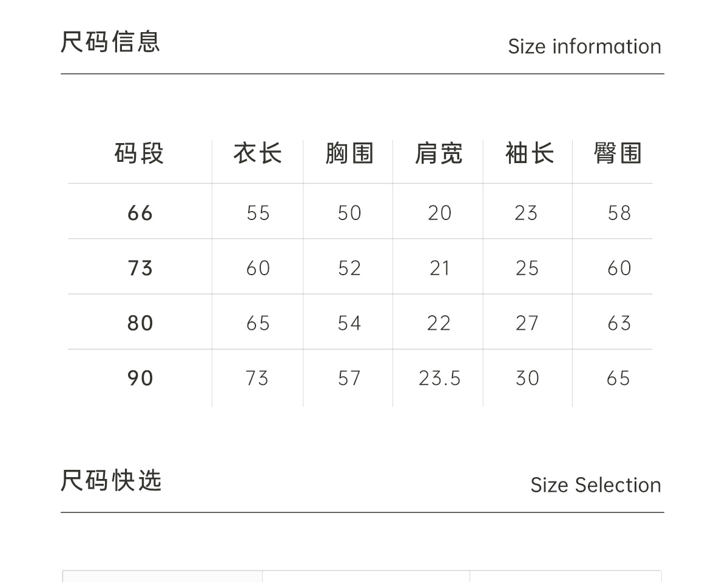Select the 衣长 column header

[x=258, y=153]
